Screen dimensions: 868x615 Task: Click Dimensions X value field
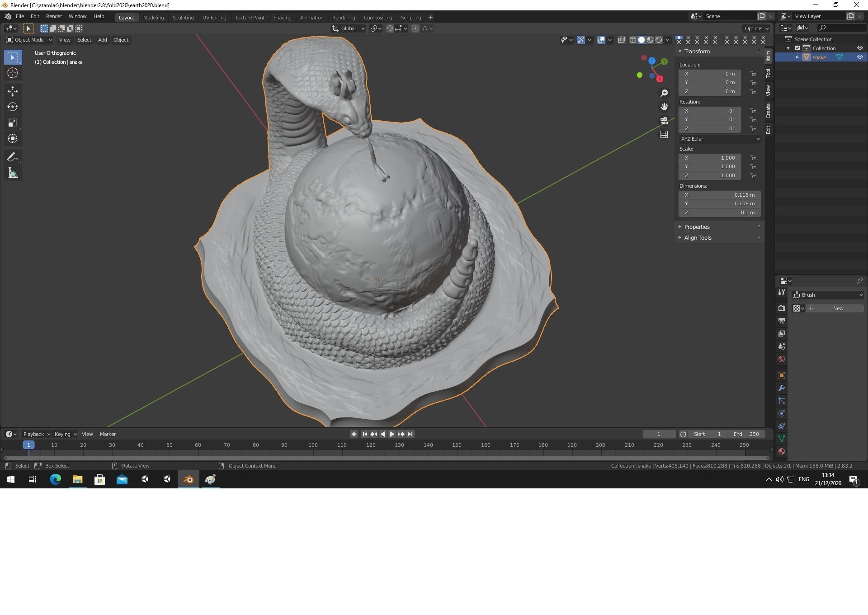[720, 195]
